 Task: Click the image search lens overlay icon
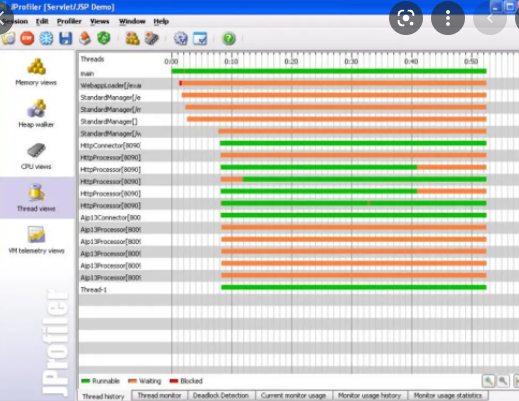click(x=406, y=18)
